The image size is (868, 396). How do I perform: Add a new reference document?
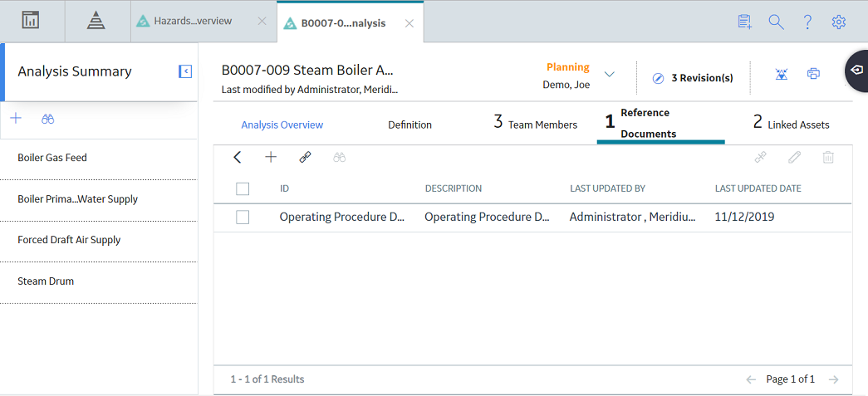coord(271,158)
